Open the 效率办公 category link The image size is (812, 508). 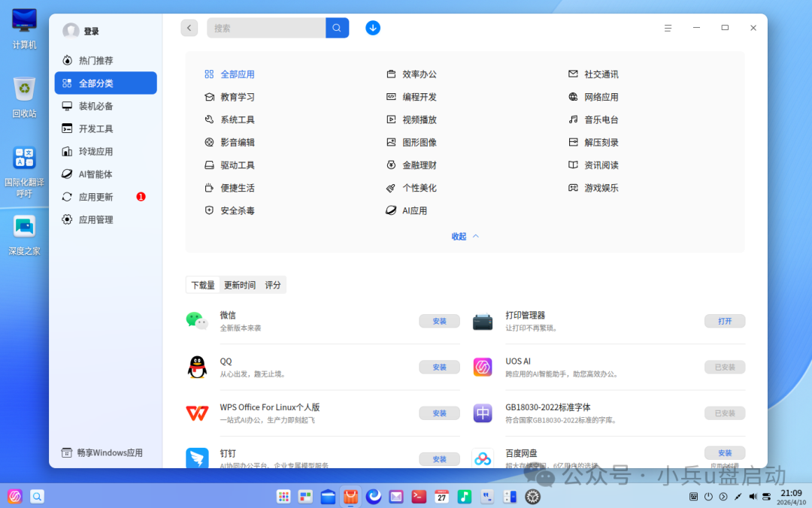[x=420, y=74]
